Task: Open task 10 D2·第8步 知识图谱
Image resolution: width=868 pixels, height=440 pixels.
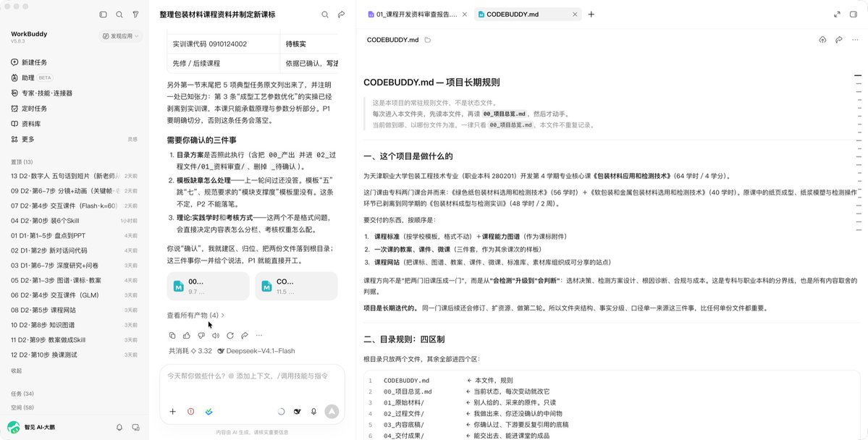Action: [74, 326]
